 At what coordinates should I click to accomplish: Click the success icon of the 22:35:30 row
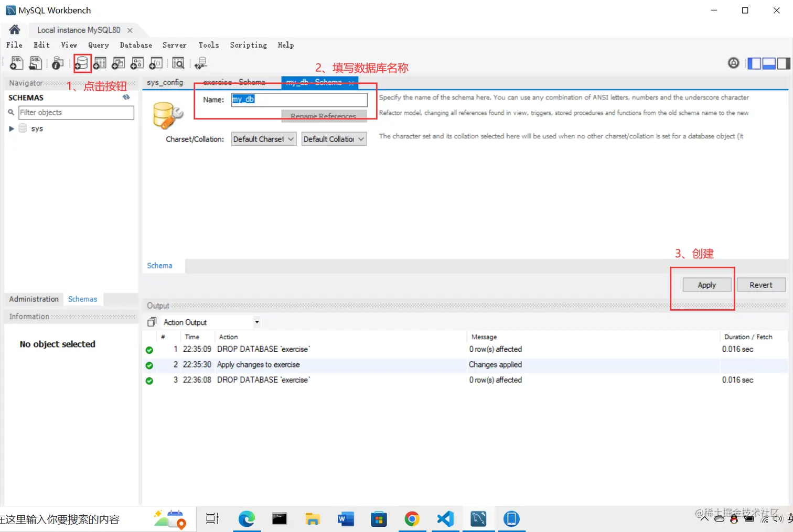[149, 365]
